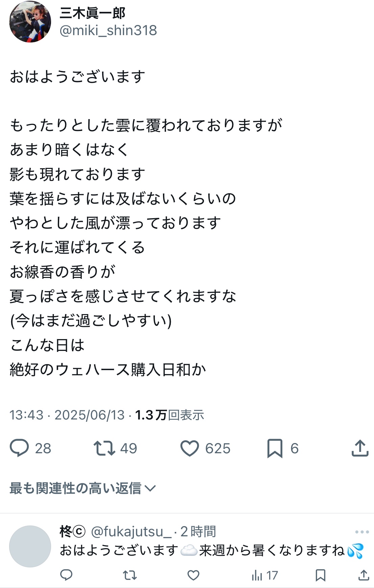This screenshot has height=588, width=374.
Task: Reply to the main tweet
Action: pyautogui.click(x=20, y=448)
